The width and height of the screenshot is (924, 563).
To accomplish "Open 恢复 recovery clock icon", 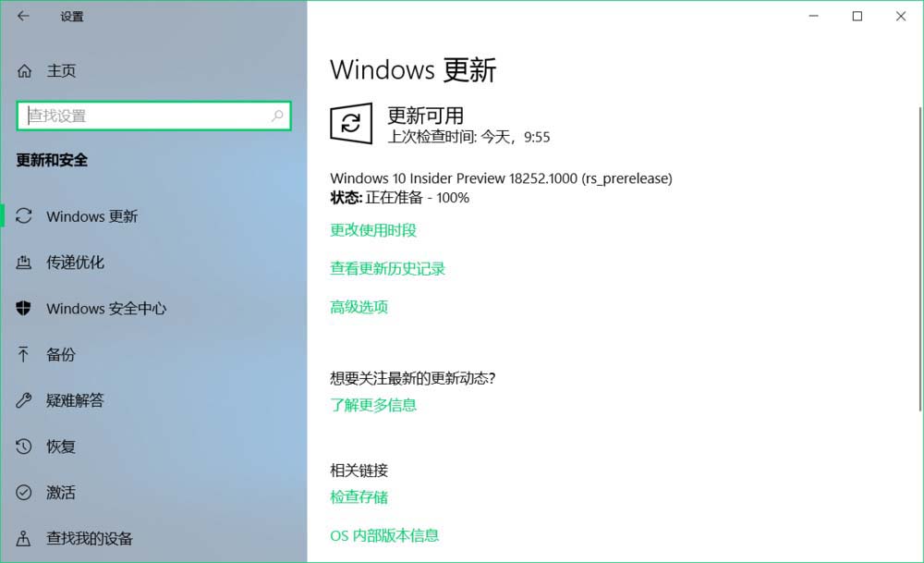I will click(24, 447).
